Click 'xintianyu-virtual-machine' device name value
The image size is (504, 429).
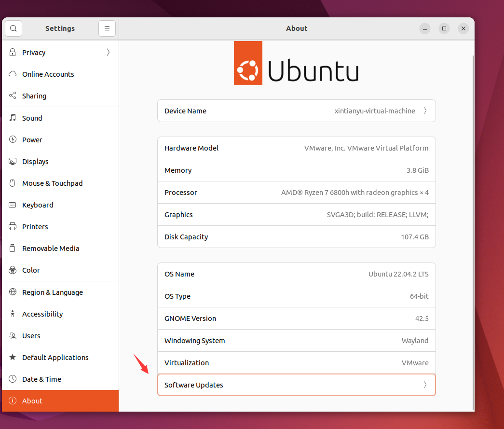(x=375, y=111)
